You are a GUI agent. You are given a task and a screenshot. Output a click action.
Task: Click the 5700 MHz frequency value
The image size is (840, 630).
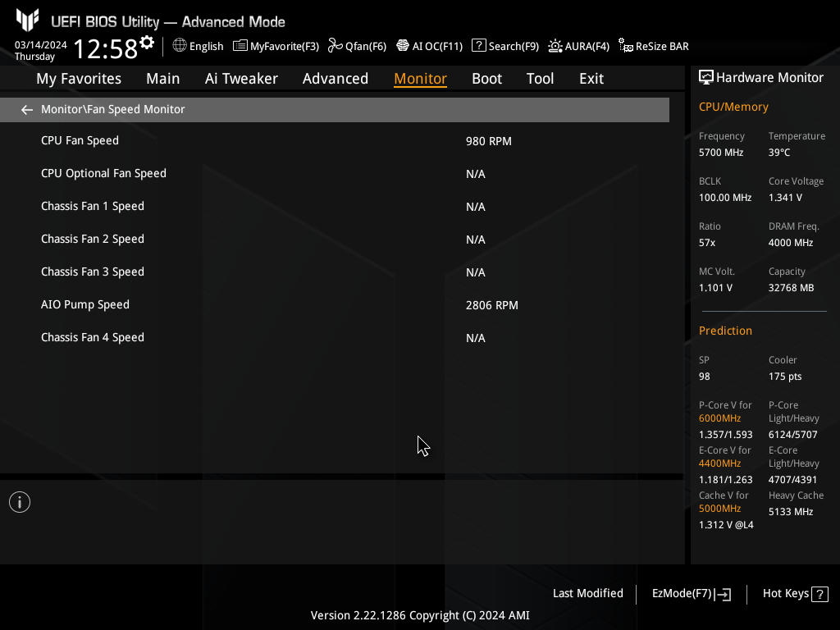[x=721, y=153]
